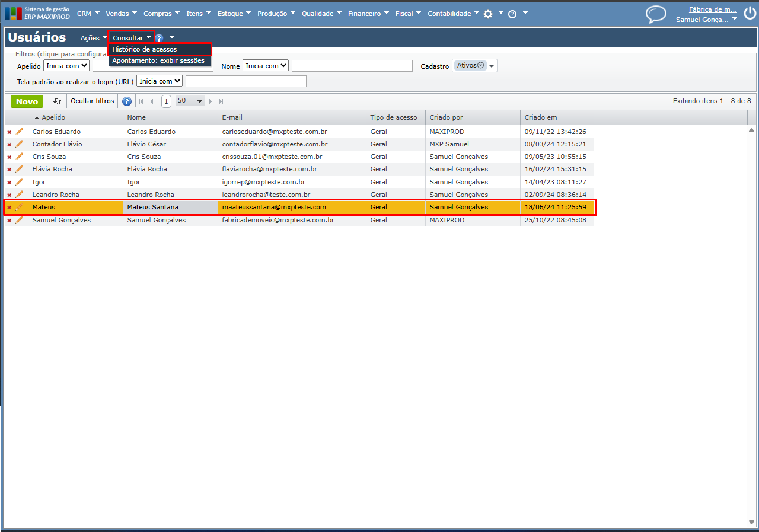Choose Apontamento: exibir sessões option
Screen dimensions: 759x532
pyautogui.click(x=158, y=60)
